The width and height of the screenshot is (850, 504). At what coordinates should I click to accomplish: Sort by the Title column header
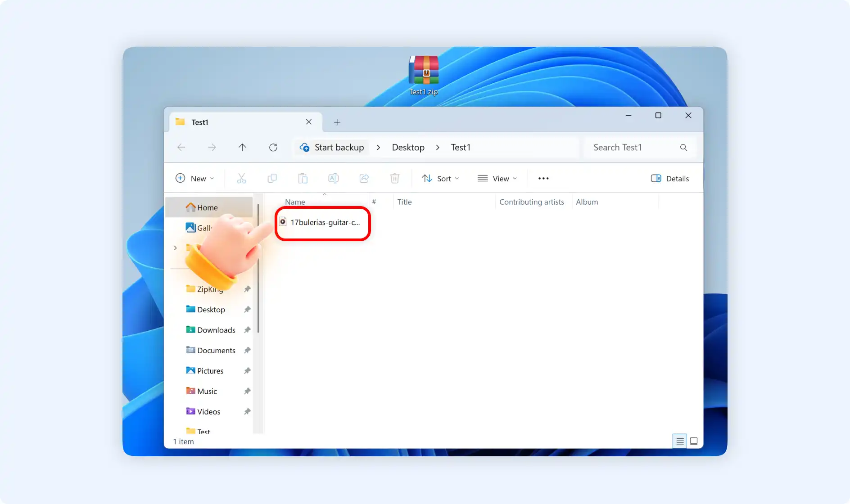pyautogui.click(x=404, y=202)
